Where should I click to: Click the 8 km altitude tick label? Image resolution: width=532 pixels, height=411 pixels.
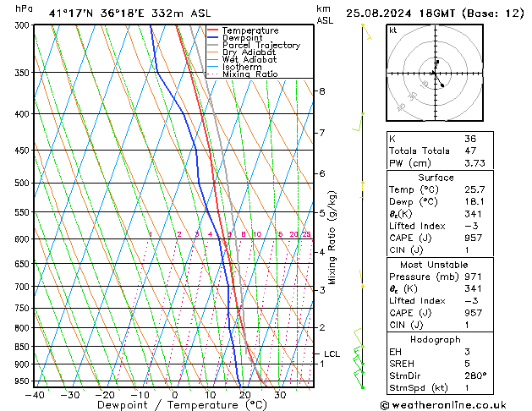[x=322, y=91]
